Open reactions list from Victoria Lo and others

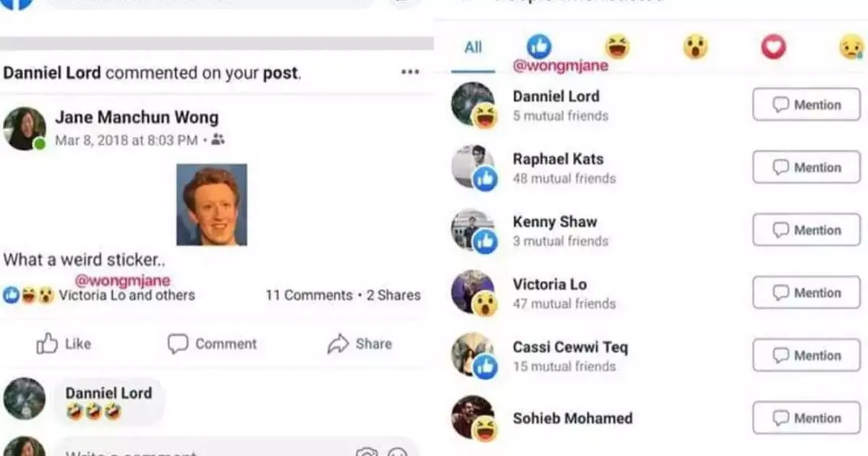click(x=127, y=295)
